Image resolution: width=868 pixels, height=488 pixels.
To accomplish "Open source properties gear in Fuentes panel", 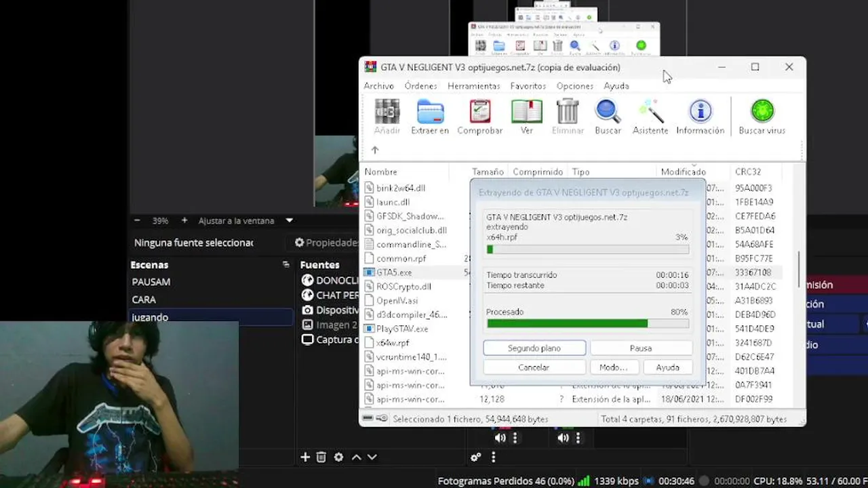I will tap(338, 457).
